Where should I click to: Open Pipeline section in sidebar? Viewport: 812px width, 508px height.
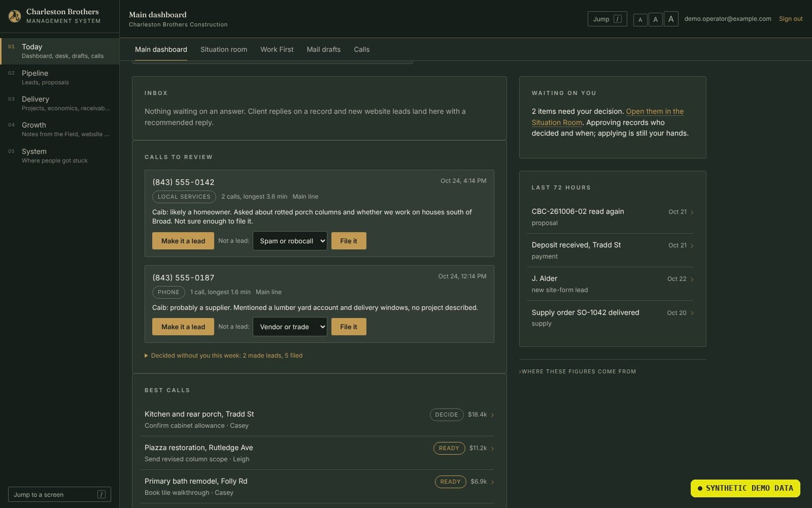click(x=60, y=78)
